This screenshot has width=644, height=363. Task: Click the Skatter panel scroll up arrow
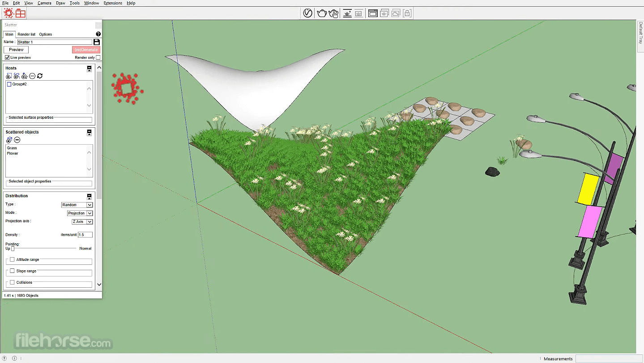(x=99, y=68)
